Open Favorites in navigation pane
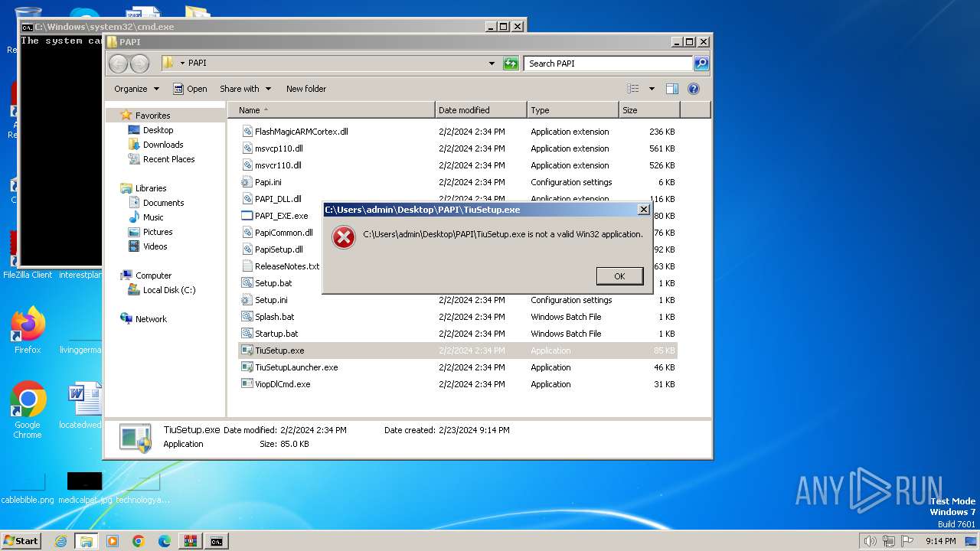This screenshot has height=551, width=980. [152, 116]
